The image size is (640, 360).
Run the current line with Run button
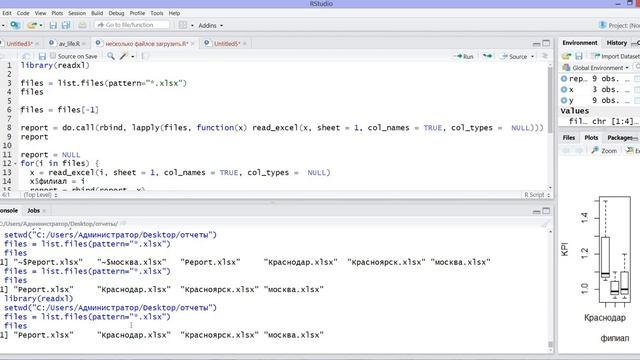pyautogui.click(x=464, y=56)
